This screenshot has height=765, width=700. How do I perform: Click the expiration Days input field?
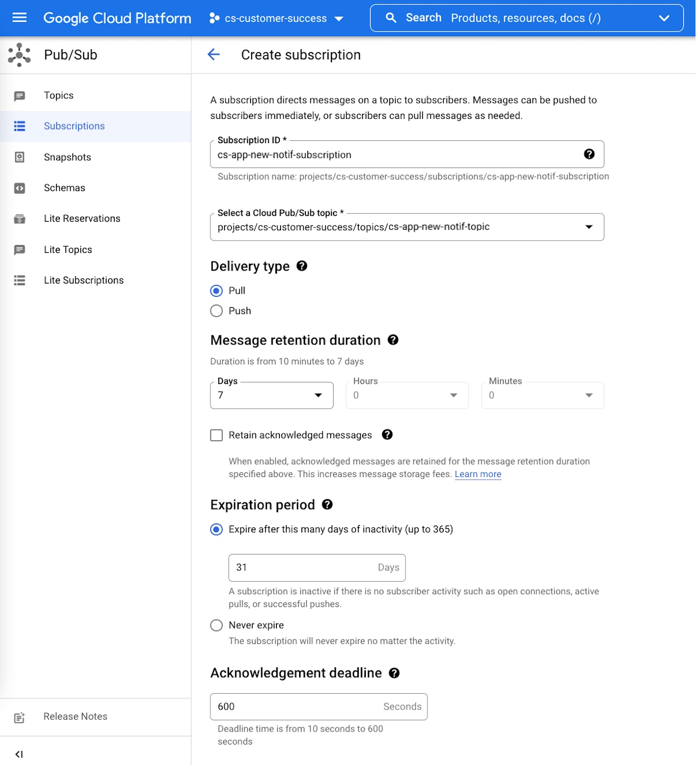pyautogui.click(x=317, y=568)
